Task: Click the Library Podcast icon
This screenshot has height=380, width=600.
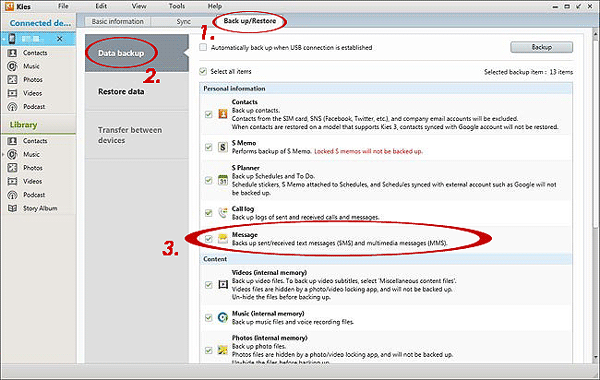Action: pos(12,195)
